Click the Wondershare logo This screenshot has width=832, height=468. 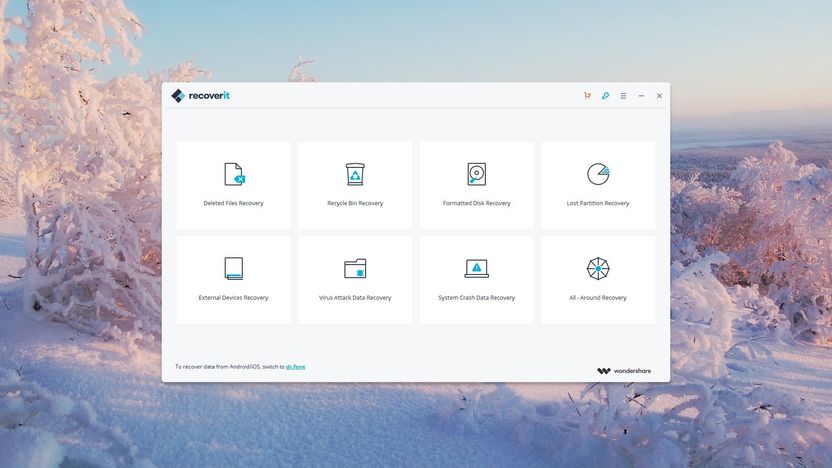tap(624, 371)
